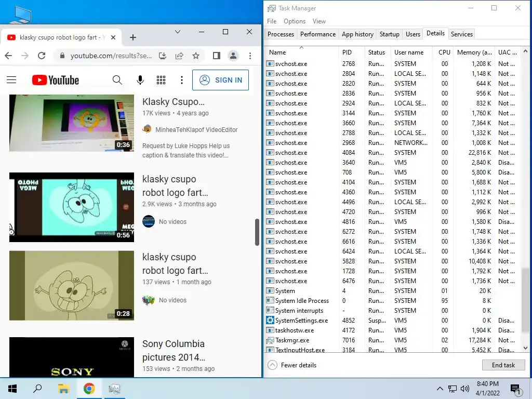Install app icon in address bar
Viewport: 532px width, 399px height.
tap(163, 56)
